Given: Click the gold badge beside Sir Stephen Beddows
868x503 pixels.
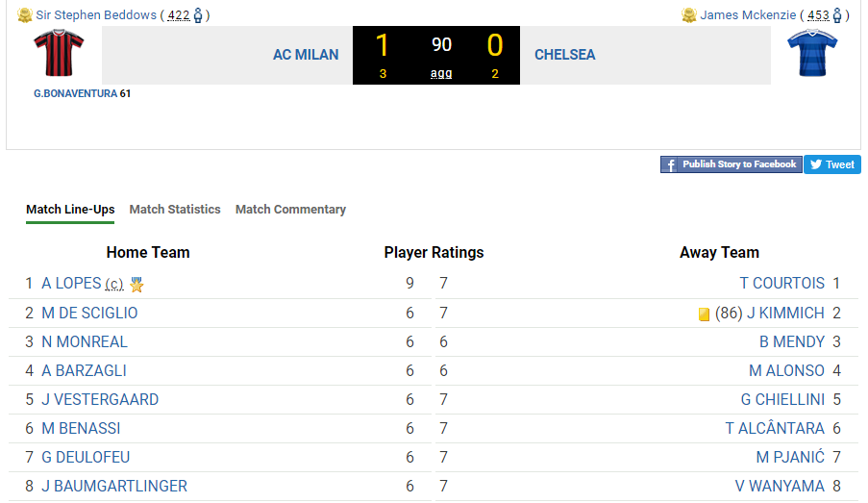Looking at the screenshot, I should [25, 15].
